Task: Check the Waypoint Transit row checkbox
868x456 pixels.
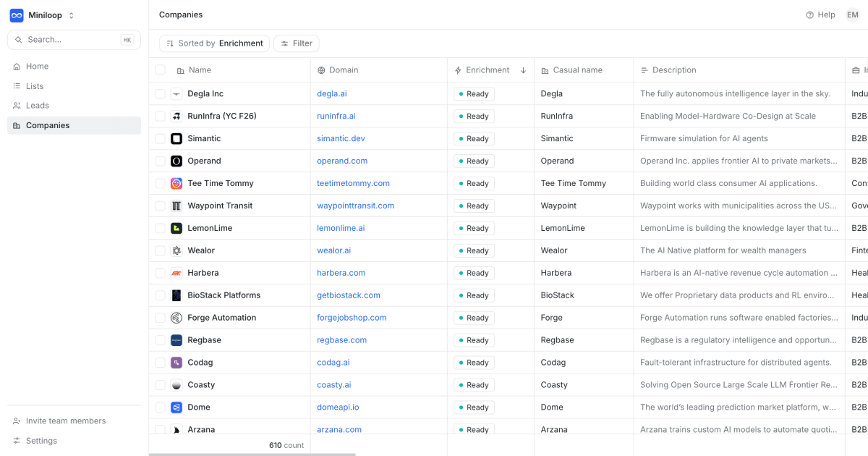Action: point(161,206)
